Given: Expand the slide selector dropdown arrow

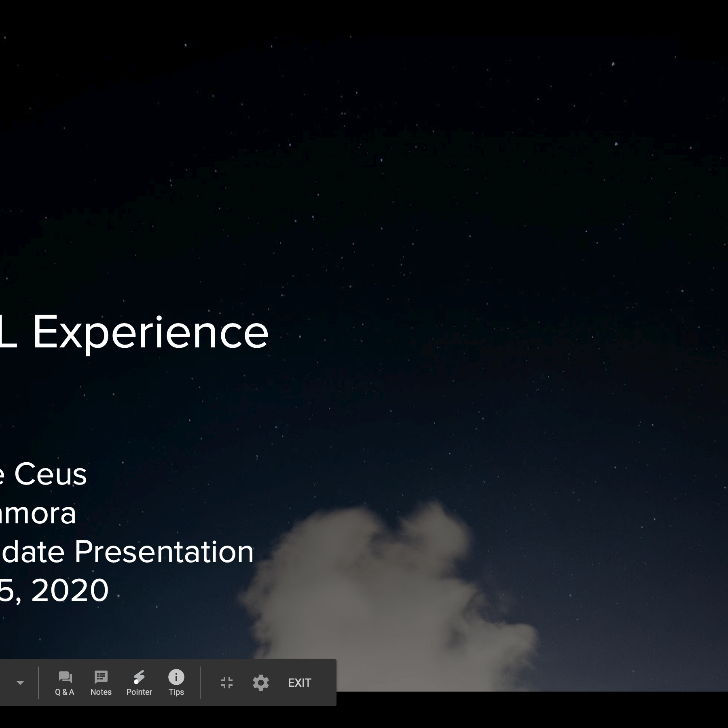Looking at the screenshot, I should pos(20,683).
